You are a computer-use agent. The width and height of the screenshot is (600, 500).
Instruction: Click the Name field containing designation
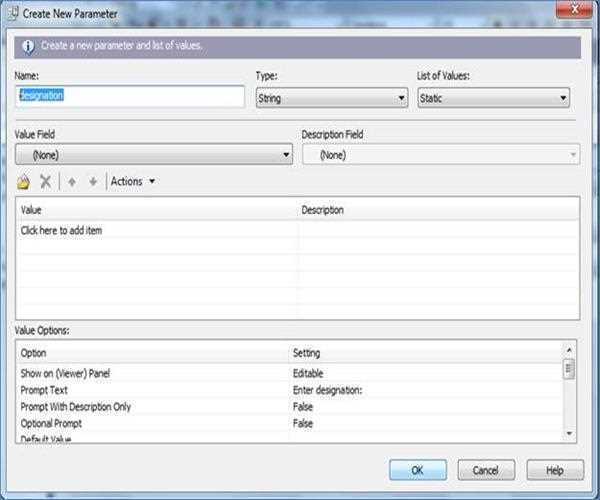click(130, 96)
